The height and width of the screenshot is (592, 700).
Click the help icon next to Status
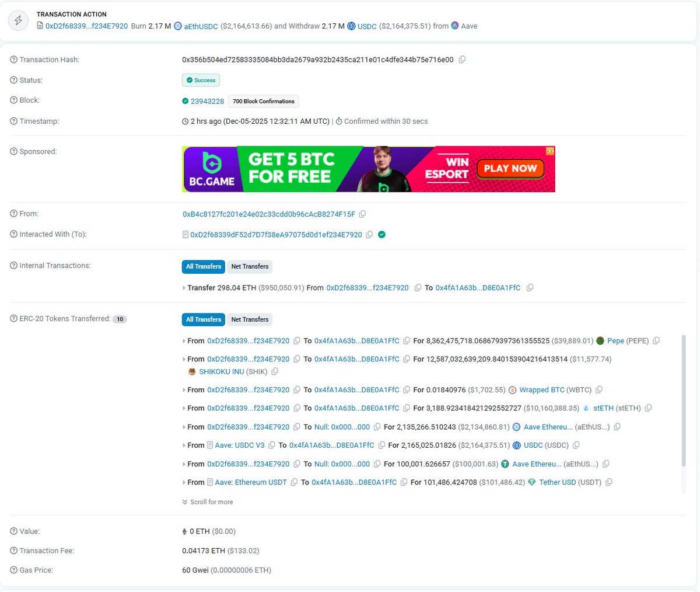[14, 80]
